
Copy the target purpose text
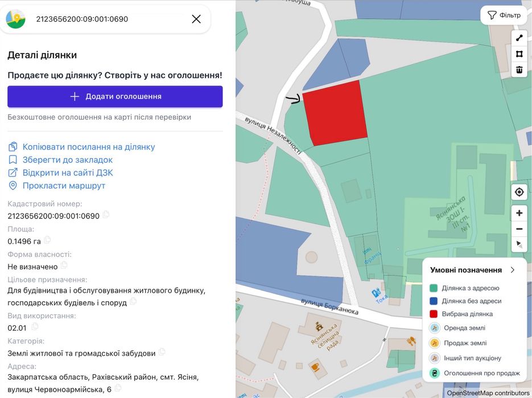tap(133, 301)
